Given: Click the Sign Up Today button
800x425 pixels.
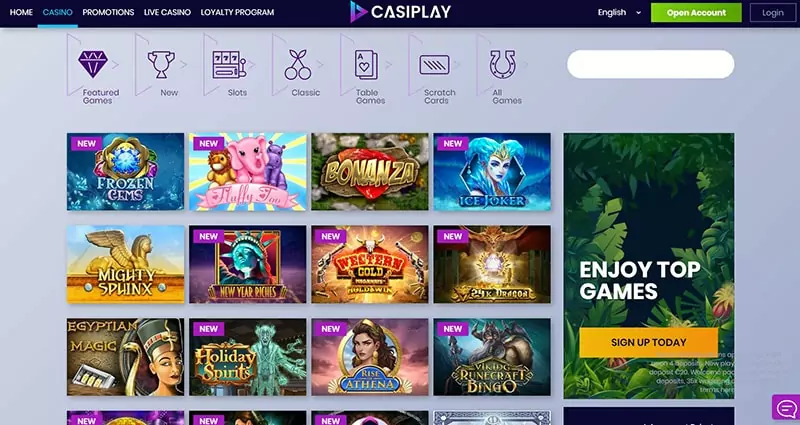Looking at the screenshot, I should [648, 342].
